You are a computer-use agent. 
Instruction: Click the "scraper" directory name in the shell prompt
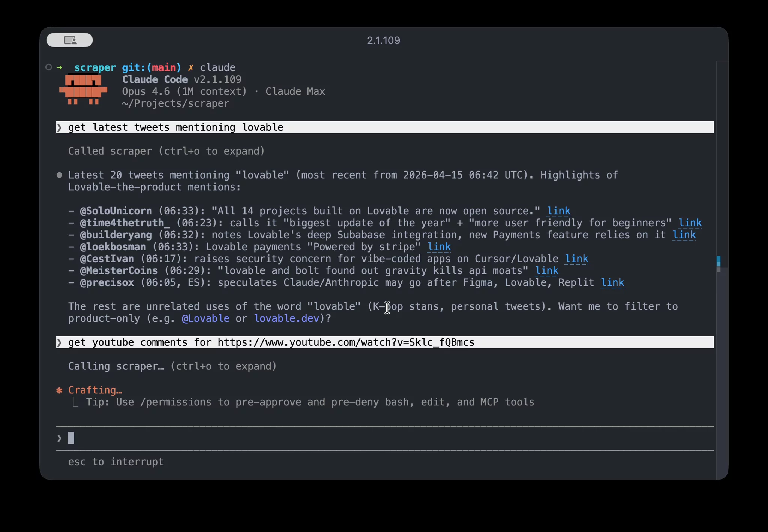coord(95,67)
